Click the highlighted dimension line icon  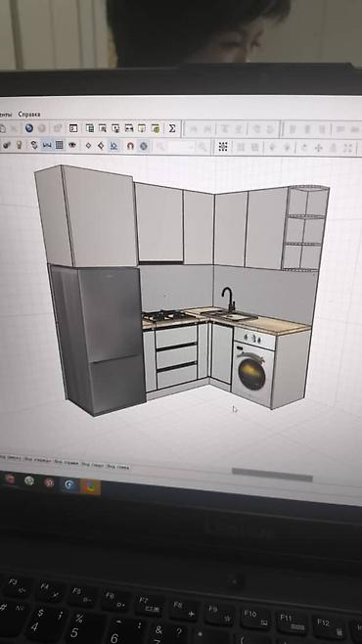tap(47, 145)
